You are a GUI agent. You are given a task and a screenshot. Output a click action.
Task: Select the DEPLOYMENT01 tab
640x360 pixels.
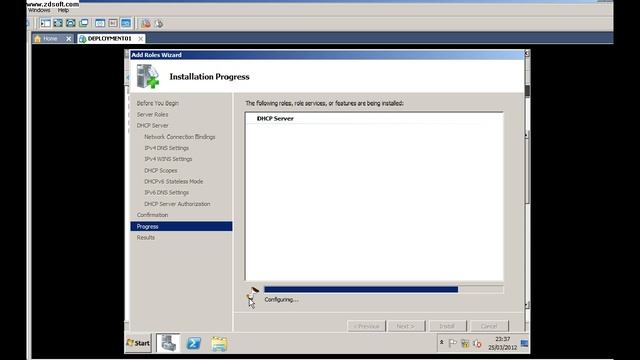[111, 39]
